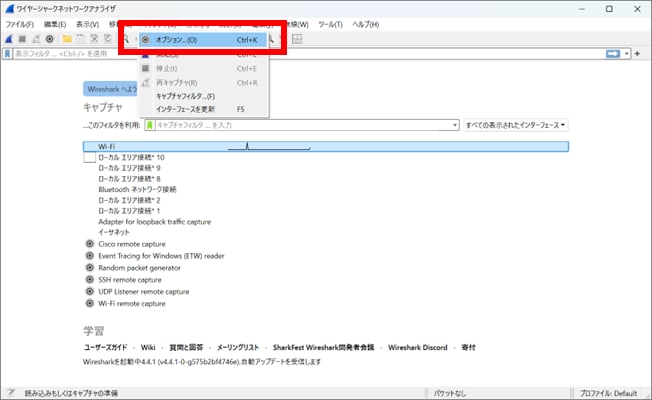Click the save capture file icon
This screenshot has height=400, width=652.
(81, 39)
